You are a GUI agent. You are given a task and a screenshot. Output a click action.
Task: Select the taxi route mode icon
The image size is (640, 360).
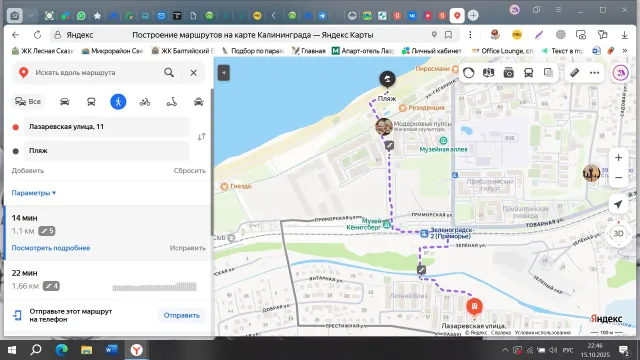[x=199, y=102]
